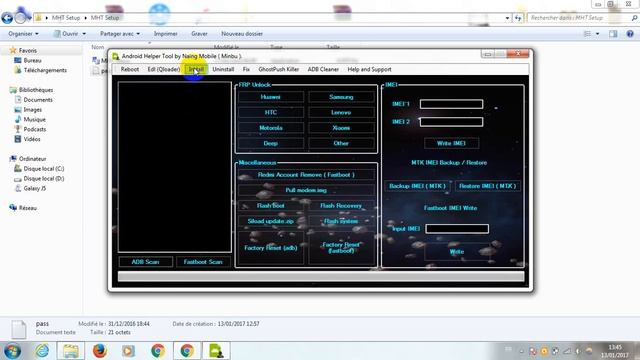Focus the IMEI 1 input field
The image size is (640, 360).
click(x=451, y=104)
